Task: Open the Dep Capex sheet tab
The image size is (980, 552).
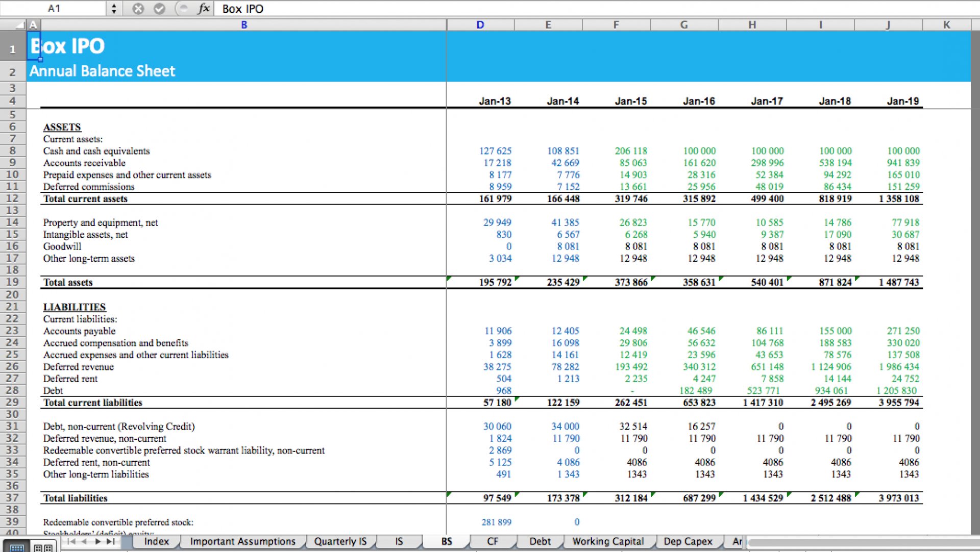Action: click(x=688, y=541)
